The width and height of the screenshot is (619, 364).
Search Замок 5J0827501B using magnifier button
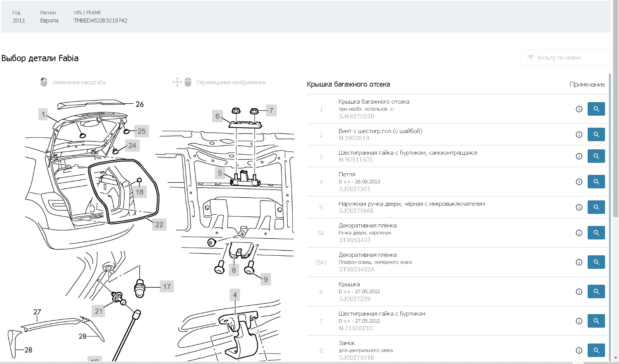tap(596, 350)
